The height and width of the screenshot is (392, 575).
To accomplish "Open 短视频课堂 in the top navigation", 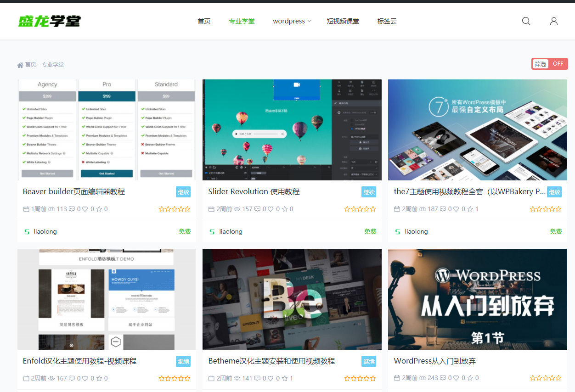I will [x=343, y=21].
